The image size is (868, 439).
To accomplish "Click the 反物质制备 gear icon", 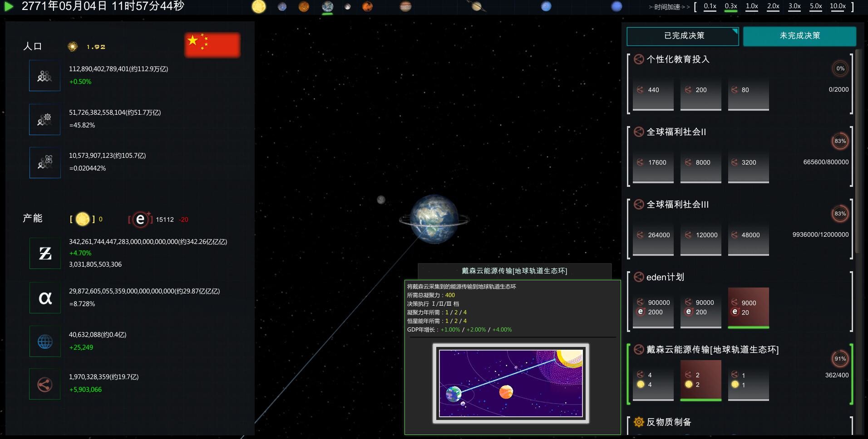I will (x=639, y=422).
